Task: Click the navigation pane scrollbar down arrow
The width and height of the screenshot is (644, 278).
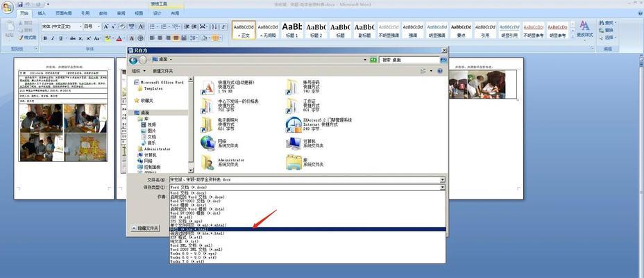Action: pos(191,170)
